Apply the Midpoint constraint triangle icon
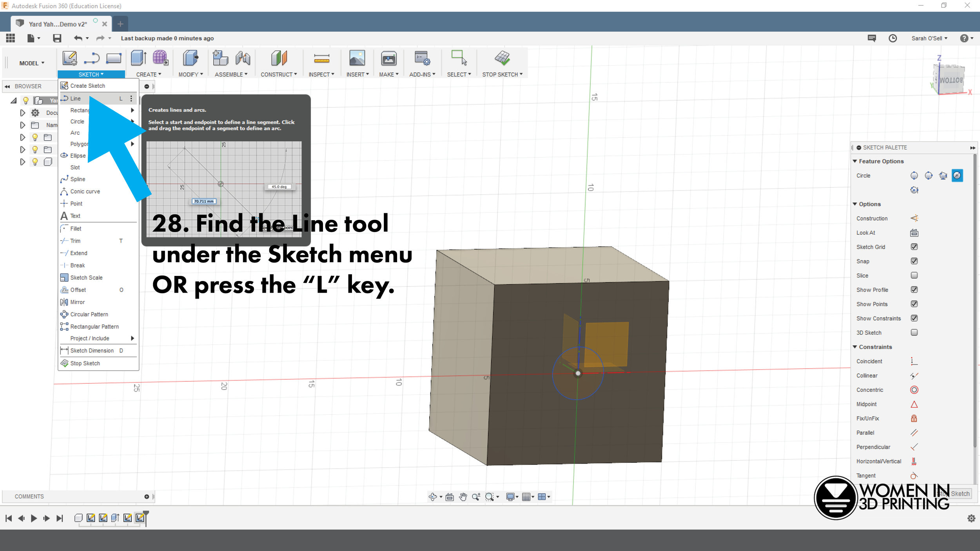This screenshot has height=551, width=980. pos(914,404)
